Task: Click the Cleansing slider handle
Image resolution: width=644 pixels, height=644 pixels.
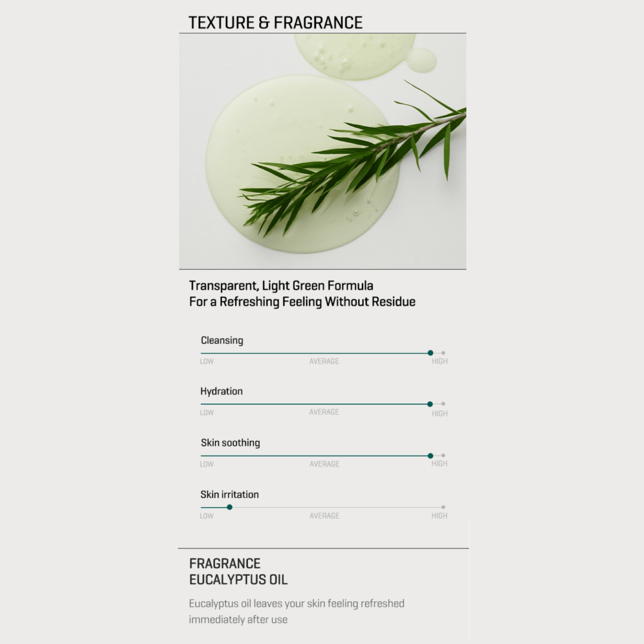Action: (x=430, y=353)
